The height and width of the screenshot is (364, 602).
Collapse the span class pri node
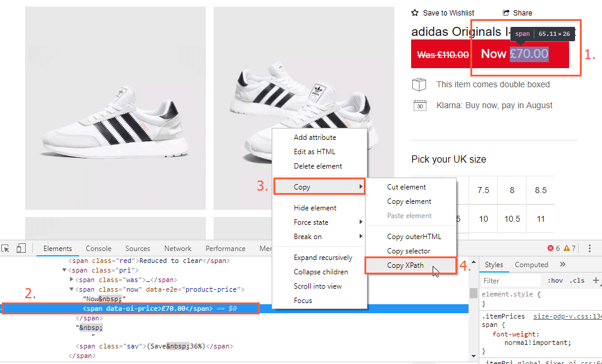point(64,270)
